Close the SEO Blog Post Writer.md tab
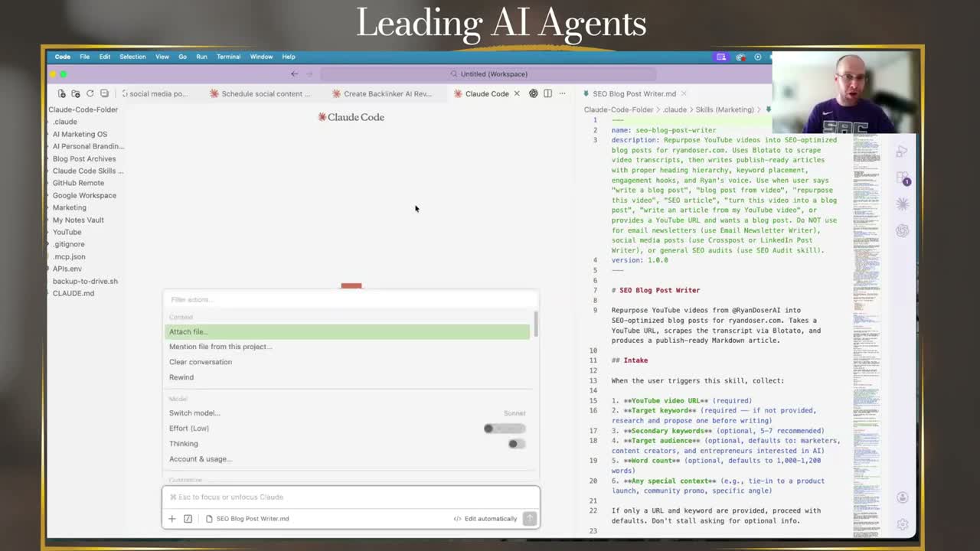980x551 pixels. click(x=684, y=93)
